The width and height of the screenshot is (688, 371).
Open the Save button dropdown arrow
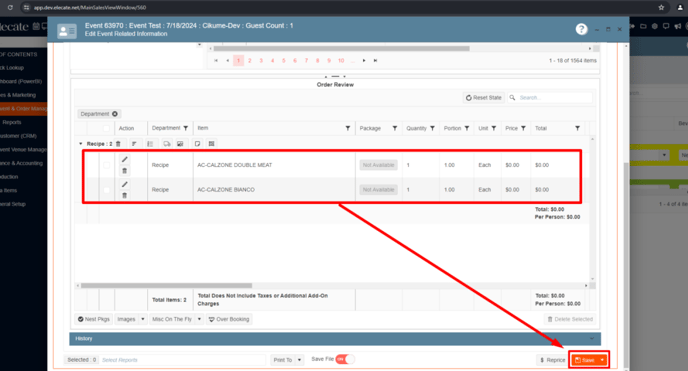602,360
